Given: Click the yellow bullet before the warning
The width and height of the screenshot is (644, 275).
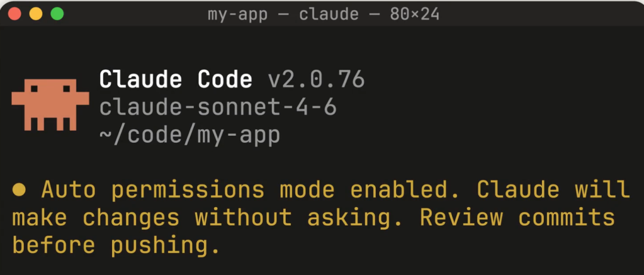Looking at the screenshot, I should (x=19, y=190).
